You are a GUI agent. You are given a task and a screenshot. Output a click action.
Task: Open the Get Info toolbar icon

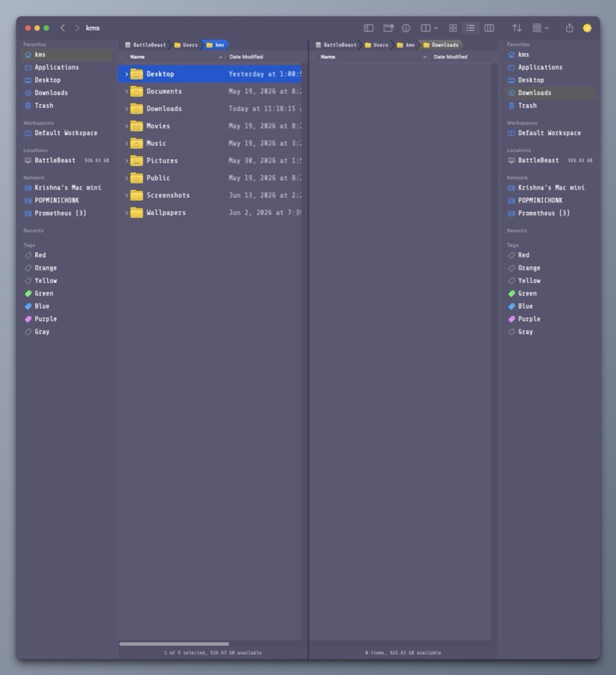coord(406,28)
